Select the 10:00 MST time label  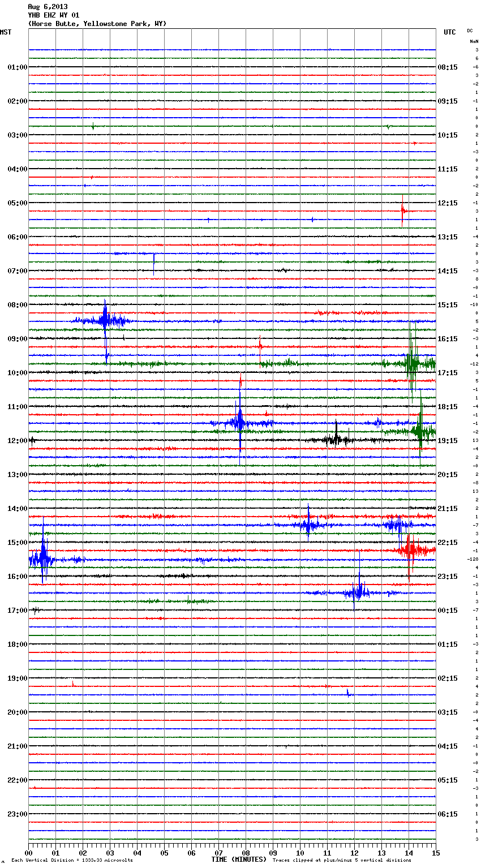pyautogui.click(x=17, y=373)
